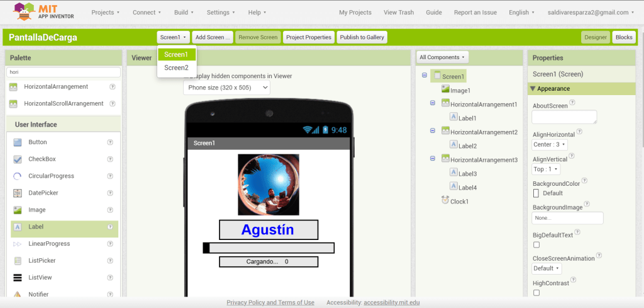Click the Palette search input field
The image size is (644, 308).
click(x=63, y=72)
